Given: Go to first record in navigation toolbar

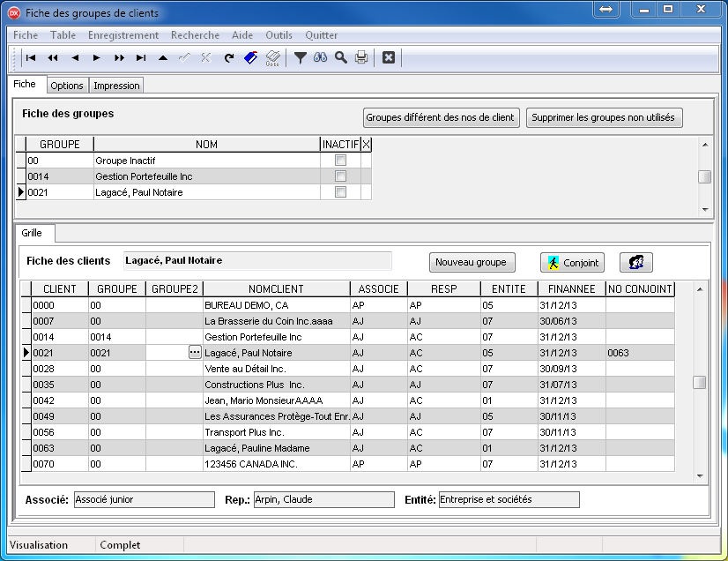Looking at the screenshot, I should (x=30, y=58).
